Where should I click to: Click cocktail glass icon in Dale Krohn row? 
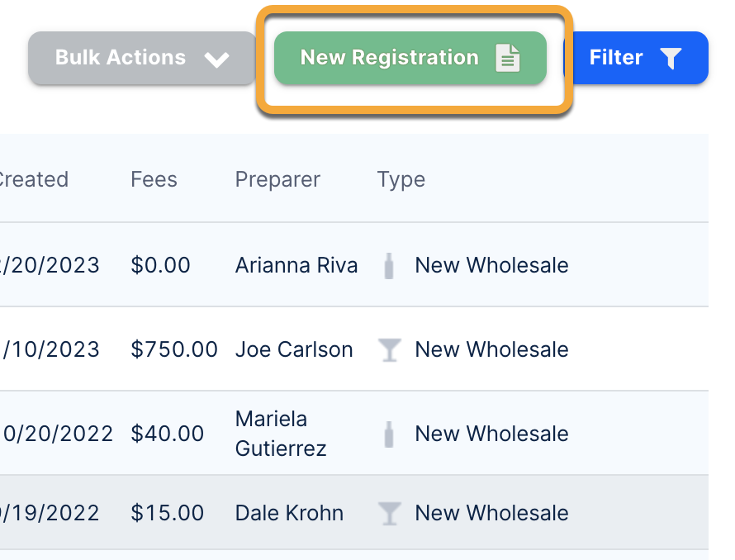pyautogui.click(x=389, y=514)
